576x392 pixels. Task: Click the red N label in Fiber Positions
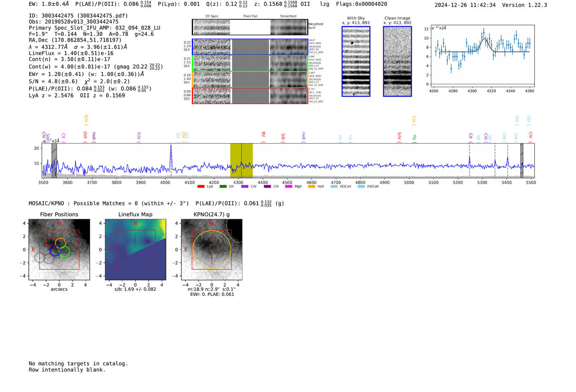(x=59, y=224)
